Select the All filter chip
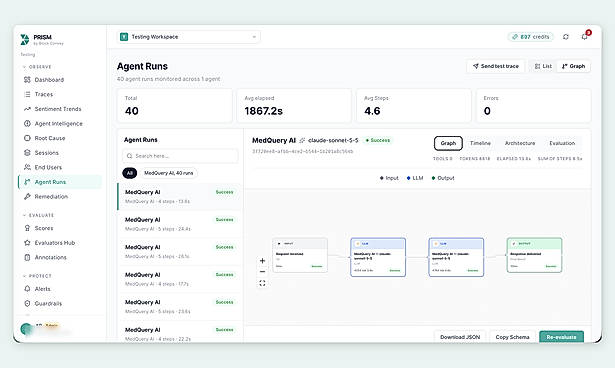The height and width of the screenshot is (368, 615). tap(129, 173)
